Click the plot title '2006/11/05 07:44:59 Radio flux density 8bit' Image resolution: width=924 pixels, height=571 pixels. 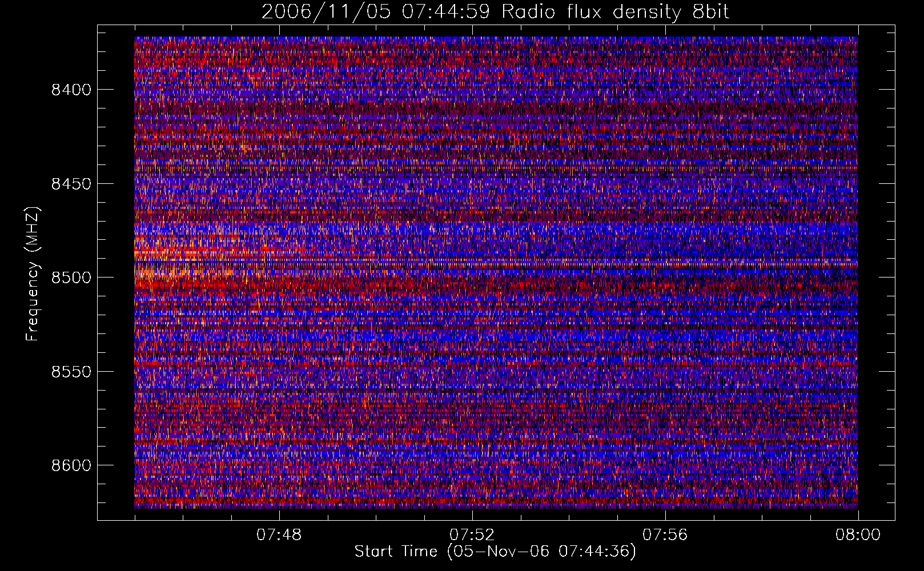point(495,11)
